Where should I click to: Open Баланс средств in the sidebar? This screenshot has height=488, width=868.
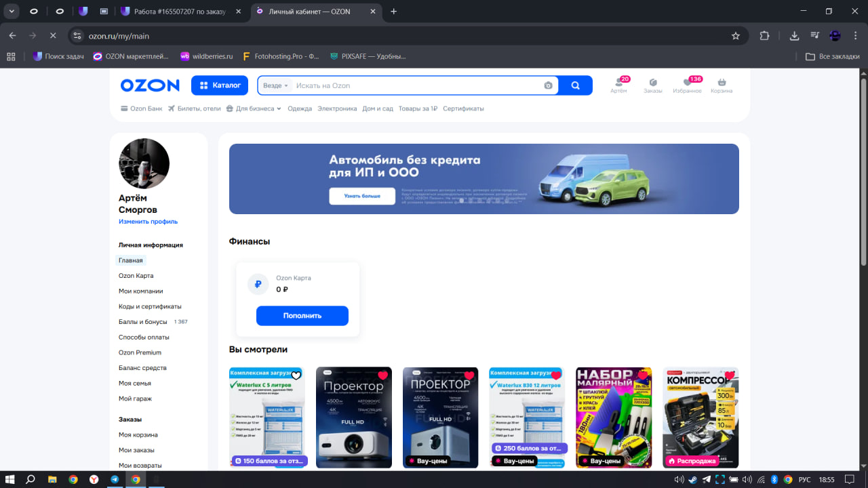coord(142,368)
